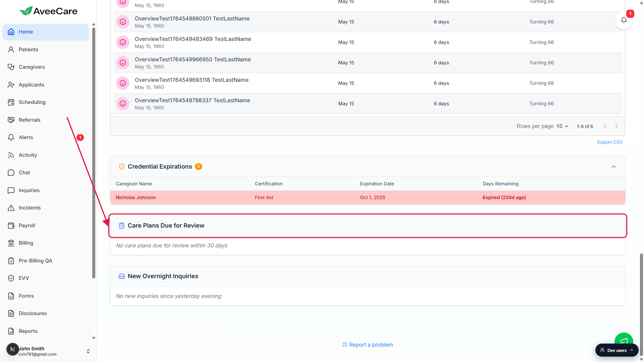Image resolution: width=644 pixels, height=362 pixels.
Task: Click the Chat bubble icon
Action: pyautogui.click(x=11, y=173)
